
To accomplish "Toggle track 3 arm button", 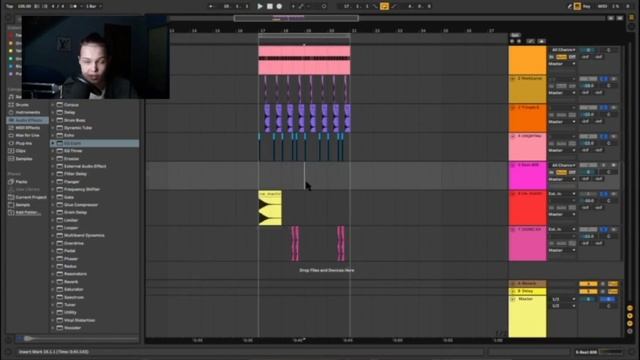I will (x=613, y=108).
